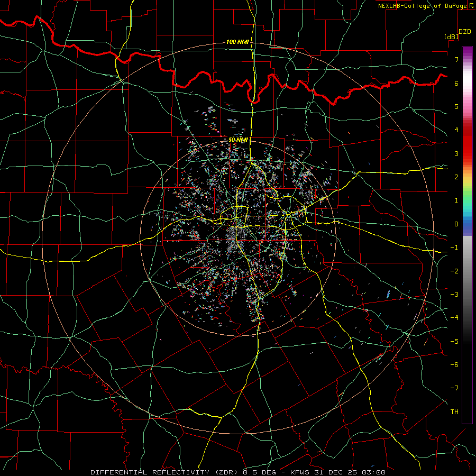Select the '-6' label on the dB scale

coord(454,365)
